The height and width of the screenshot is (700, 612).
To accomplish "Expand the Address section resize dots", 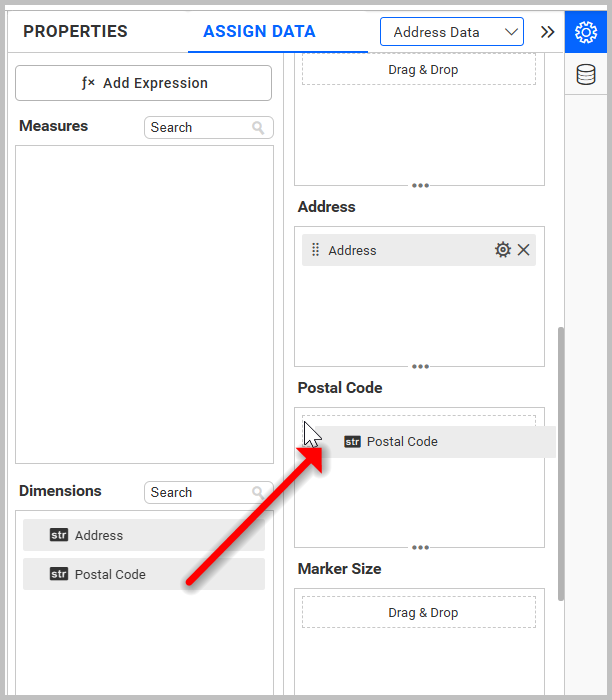I will pos(420,366).
